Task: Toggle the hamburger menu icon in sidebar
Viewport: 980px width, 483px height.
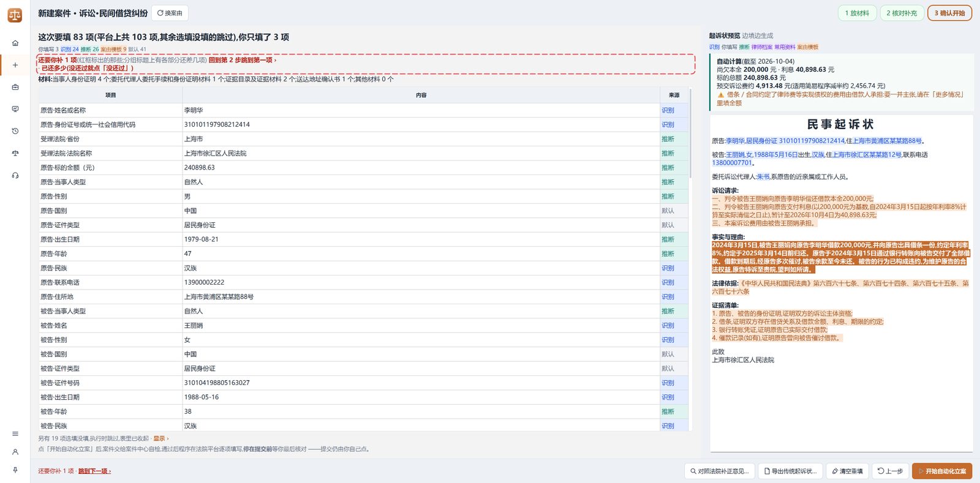Action: tap(15, 433)
